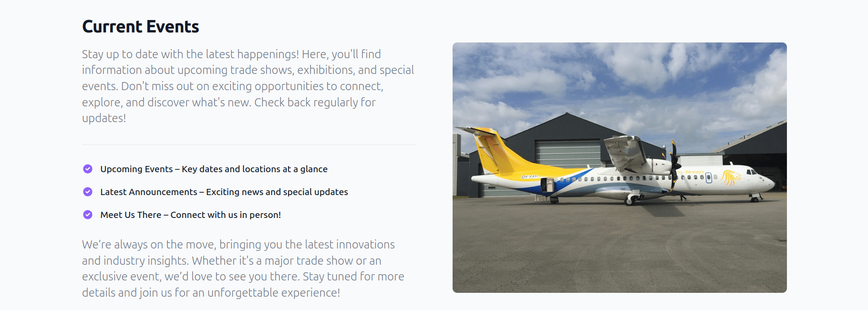Click the main landing gear under the fuselage
Image resolution: width=868 pixels, height=310 pixels.
(x=630, y=201)
